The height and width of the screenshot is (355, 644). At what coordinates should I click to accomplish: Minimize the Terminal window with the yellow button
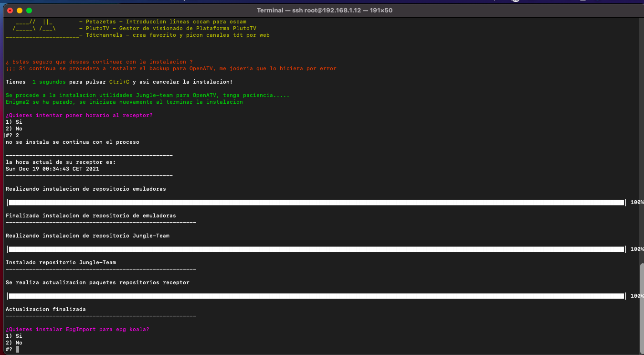point(20,10)
